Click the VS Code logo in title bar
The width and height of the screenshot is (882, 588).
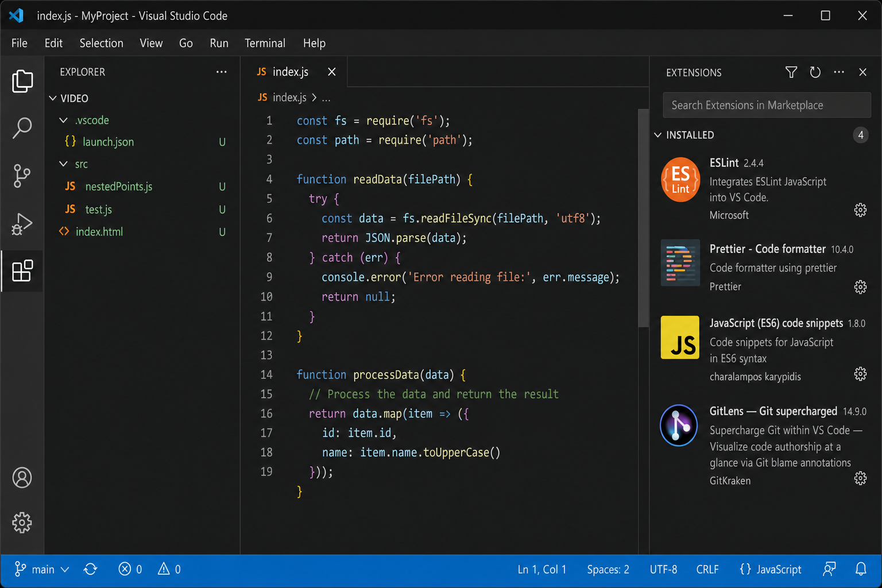(x=16, y=16)
